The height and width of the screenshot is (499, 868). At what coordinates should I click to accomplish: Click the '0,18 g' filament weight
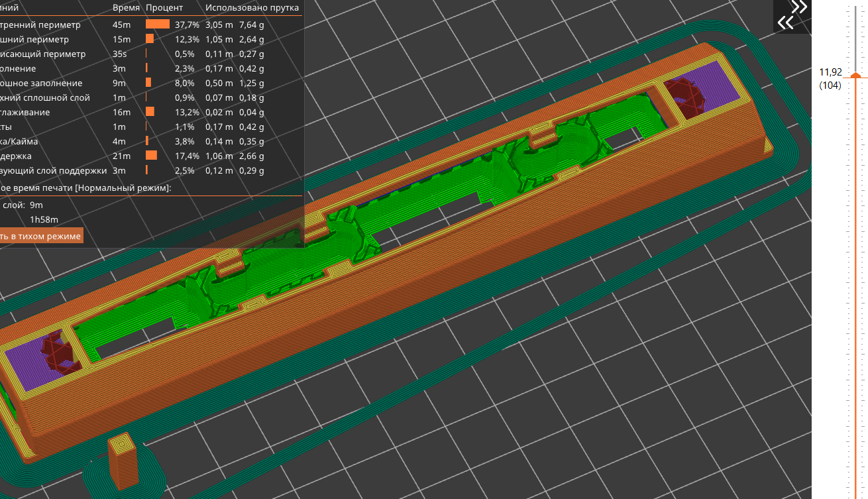tap(252, 97)
